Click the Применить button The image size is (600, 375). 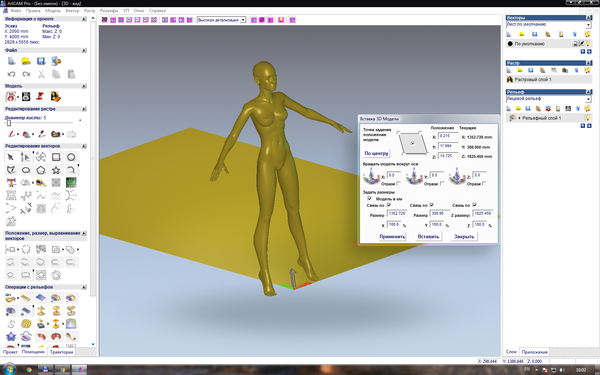[392, 236]
